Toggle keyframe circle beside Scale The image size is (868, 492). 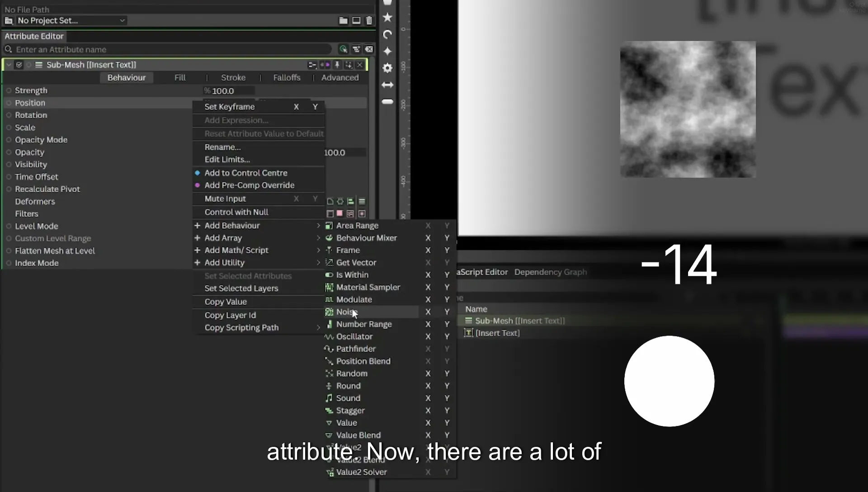tap(9, 128)
